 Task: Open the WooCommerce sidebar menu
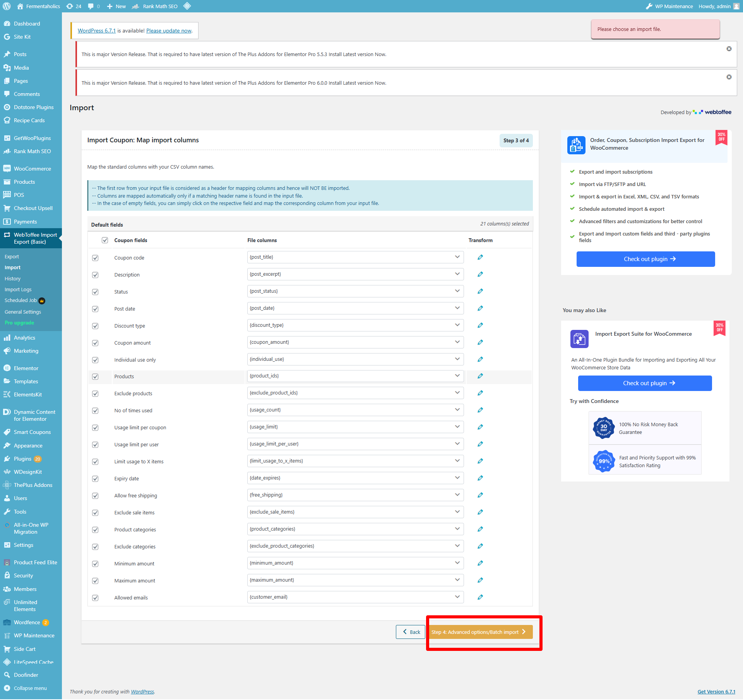coord(31,169)
